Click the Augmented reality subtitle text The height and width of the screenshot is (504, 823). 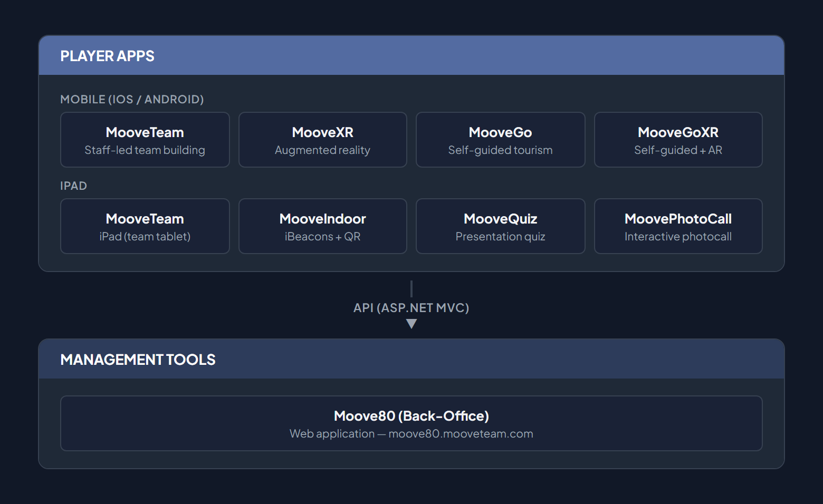[322, 150]
